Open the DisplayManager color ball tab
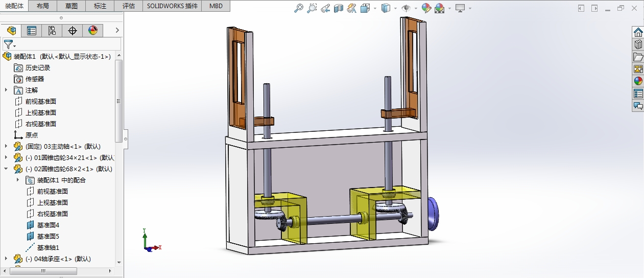 tap(92, 31)
